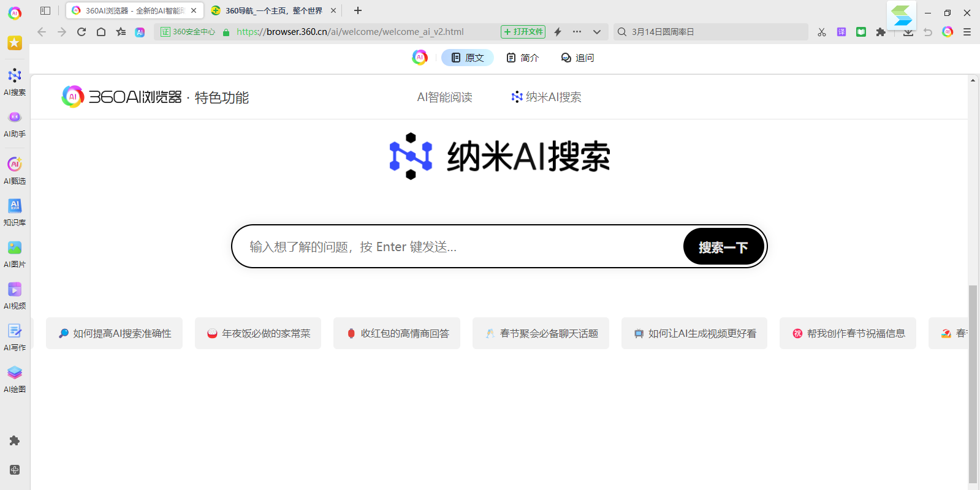
Task: Open AI搜索 from the sidebar
Action: click(x=15, y=82)
